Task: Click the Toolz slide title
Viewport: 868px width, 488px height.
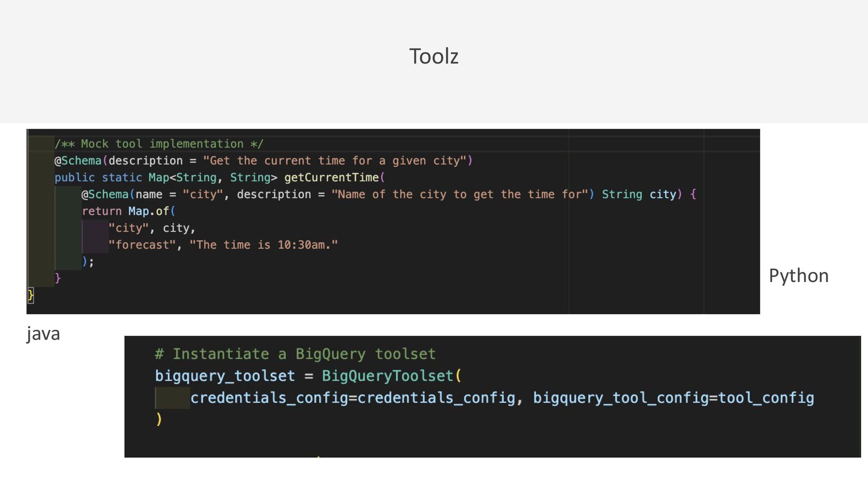Action: pyautogui.click(x=434, y=56)
